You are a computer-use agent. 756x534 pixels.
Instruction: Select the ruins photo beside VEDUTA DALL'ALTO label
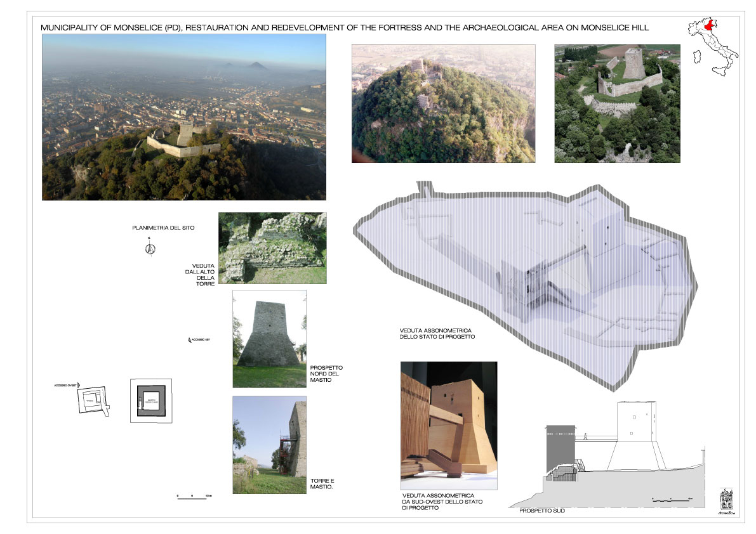click(272, 248)
